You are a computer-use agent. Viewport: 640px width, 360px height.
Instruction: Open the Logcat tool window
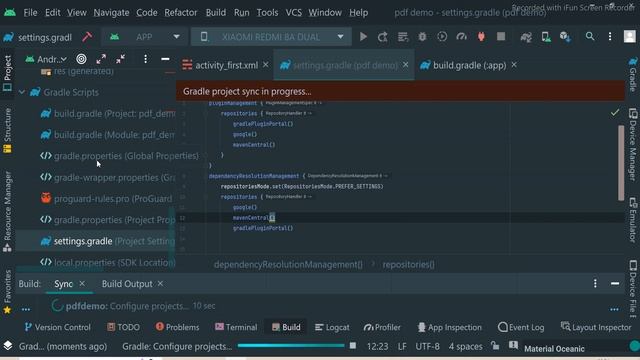click(332, 327)
